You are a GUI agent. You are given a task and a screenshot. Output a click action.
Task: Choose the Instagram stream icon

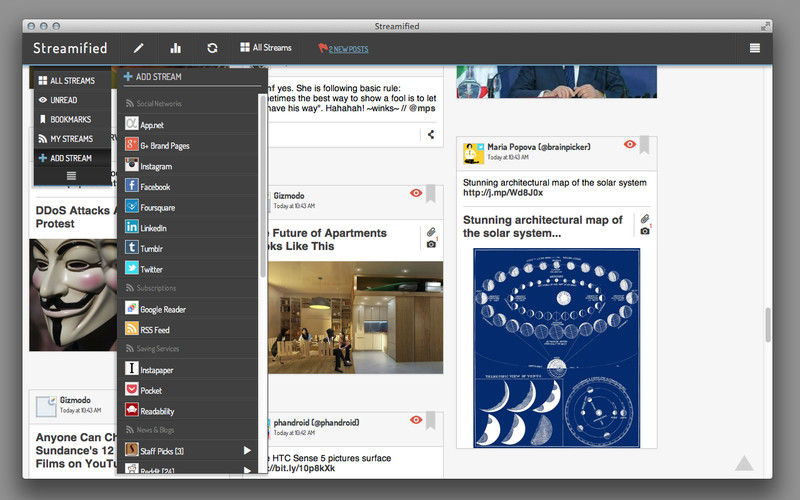coord(132,165)
